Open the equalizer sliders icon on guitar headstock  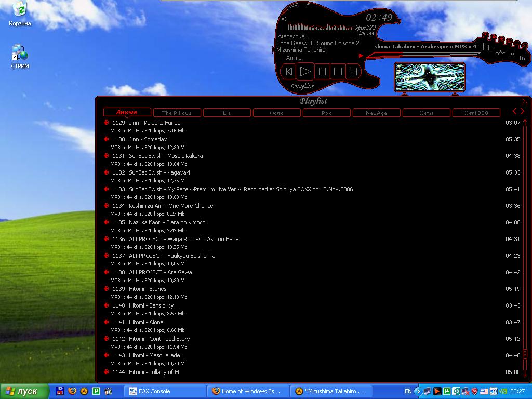(487, 47)
